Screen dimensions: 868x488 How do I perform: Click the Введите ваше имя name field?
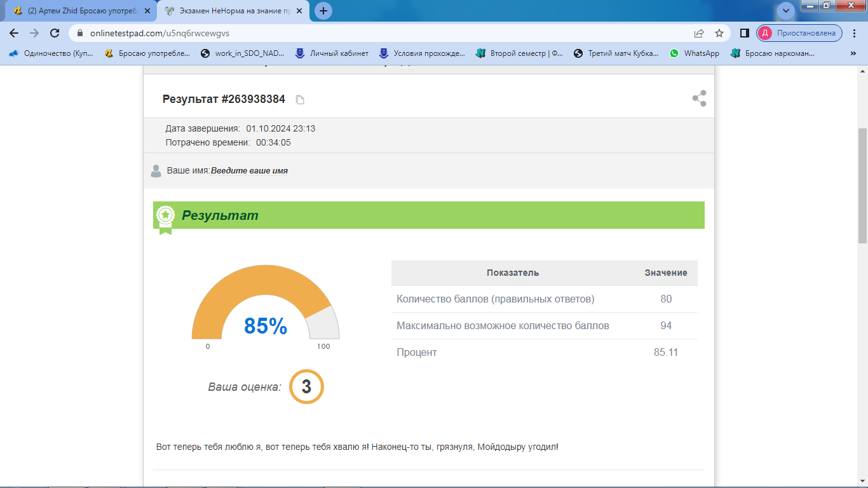(x=249, y=171)
